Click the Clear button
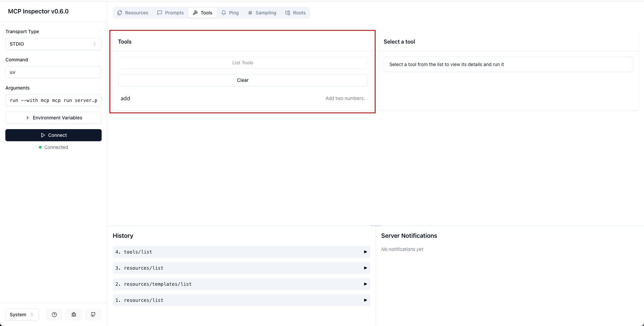Viewport: 644px width, 326px height. 243,80
